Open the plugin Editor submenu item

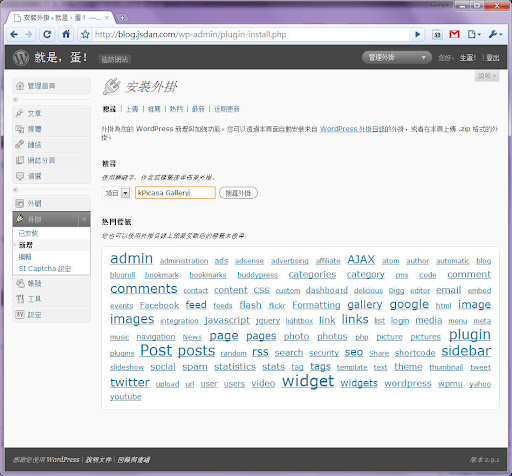25,257
